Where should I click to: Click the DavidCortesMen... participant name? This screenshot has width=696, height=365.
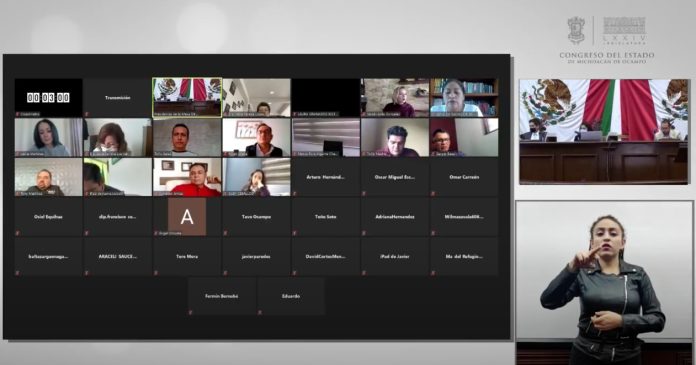pyautogui.click(x=325, y=256)
